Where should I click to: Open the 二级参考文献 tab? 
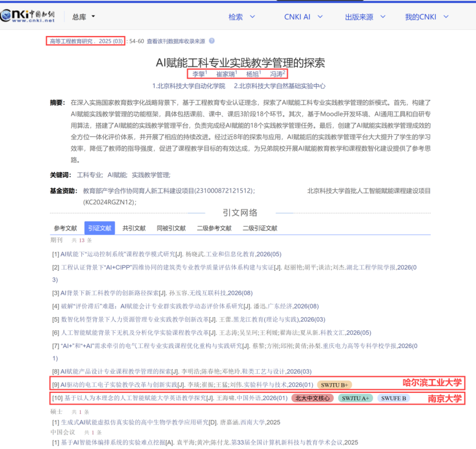[x=214, y=228]
